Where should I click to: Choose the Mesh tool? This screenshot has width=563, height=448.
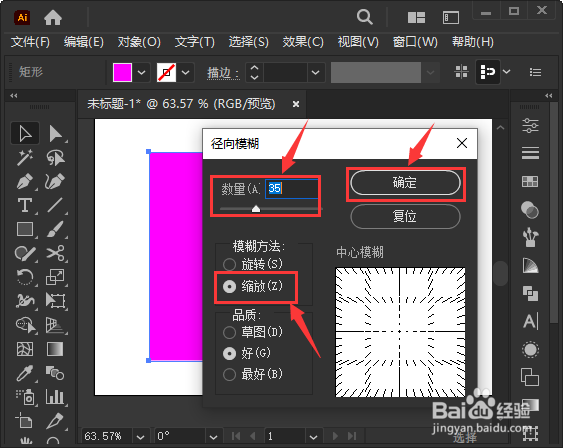point(24,349)
